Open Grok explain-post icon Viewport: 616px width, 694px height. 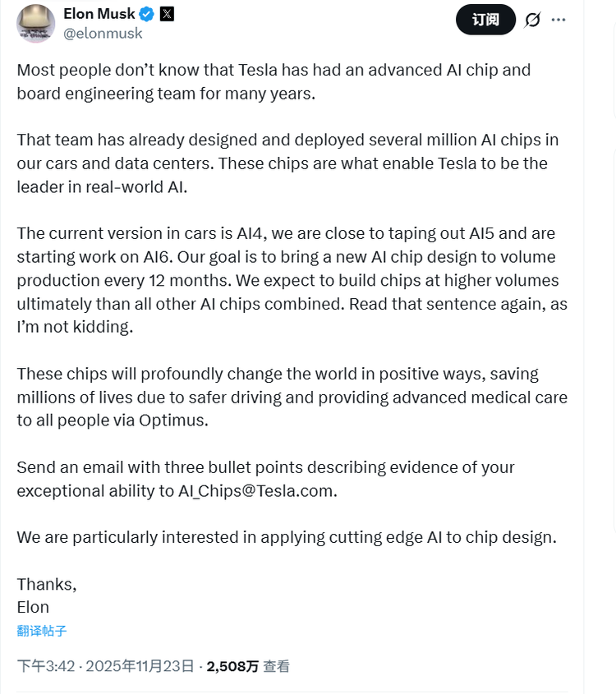pyautogui.click(x=532, y=20)
